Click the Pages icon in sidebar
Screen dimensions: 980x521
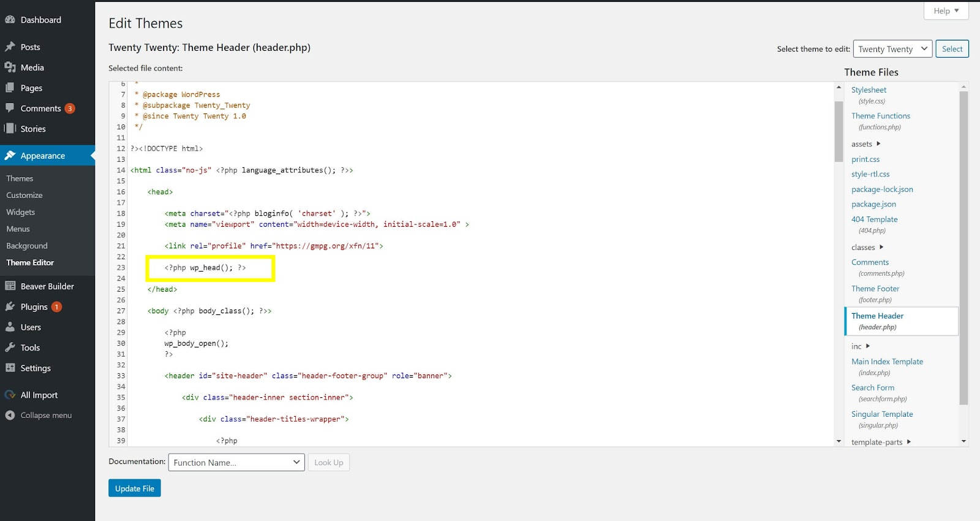point(10,88)
